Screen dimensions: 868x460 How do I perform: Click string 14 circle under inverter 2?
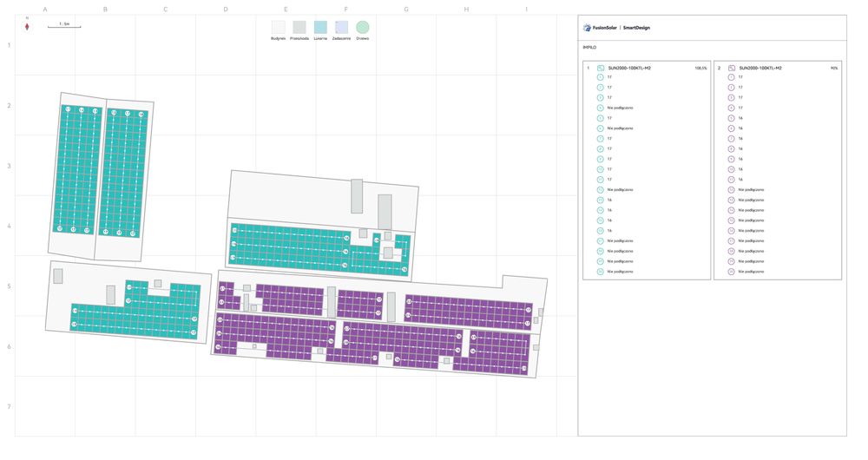[x=731, y=210]
